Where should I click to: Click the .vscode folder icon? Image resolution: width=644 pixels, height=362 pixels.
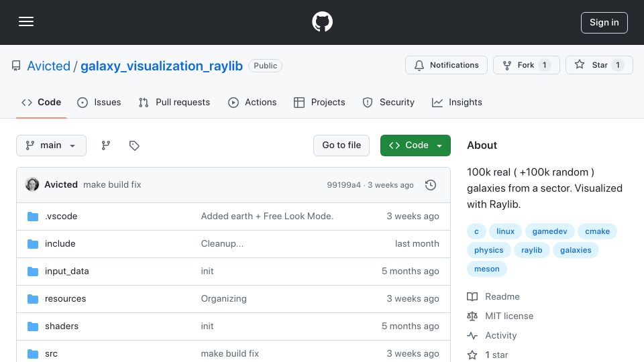point(33,217)
